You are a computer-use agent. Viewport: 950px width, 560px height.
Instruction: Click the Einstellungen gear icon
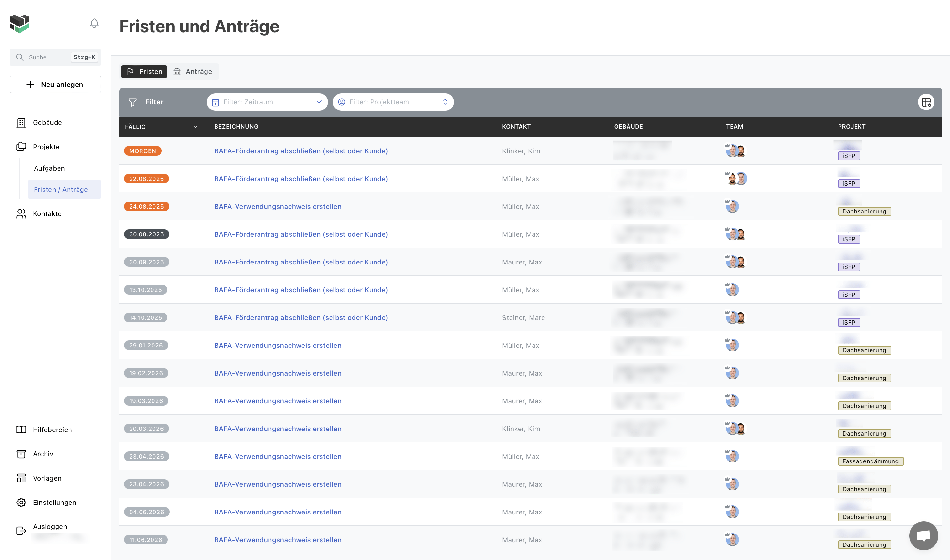[x=21, y=502]
